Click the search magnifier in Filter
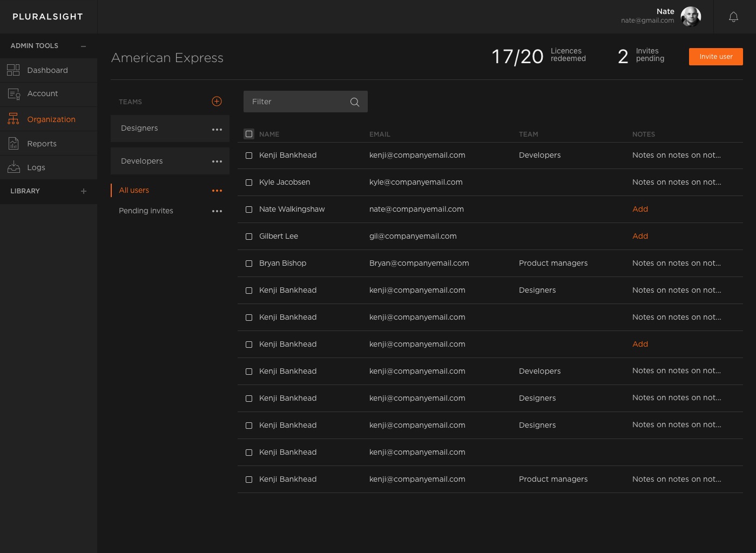This screenshot has width=756, height=553. click(355, 102)
